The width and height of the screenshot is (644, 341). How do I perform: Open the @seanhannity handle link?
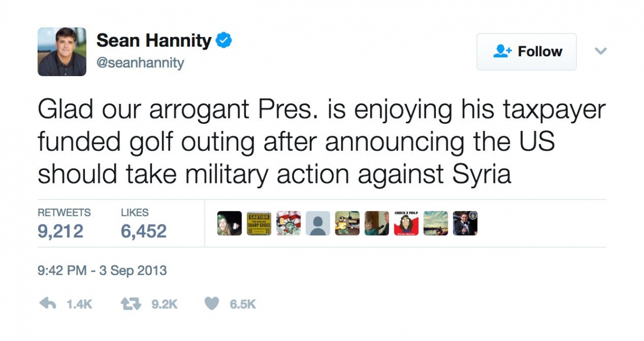coord(140,63)
